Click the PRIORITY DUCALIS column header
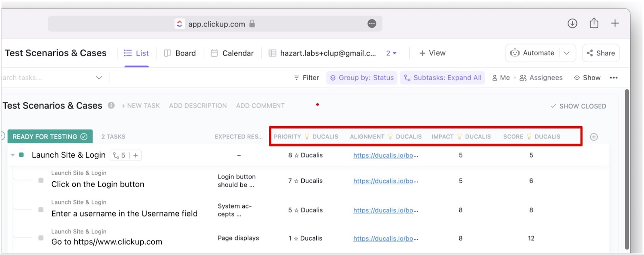 (306, 137)
